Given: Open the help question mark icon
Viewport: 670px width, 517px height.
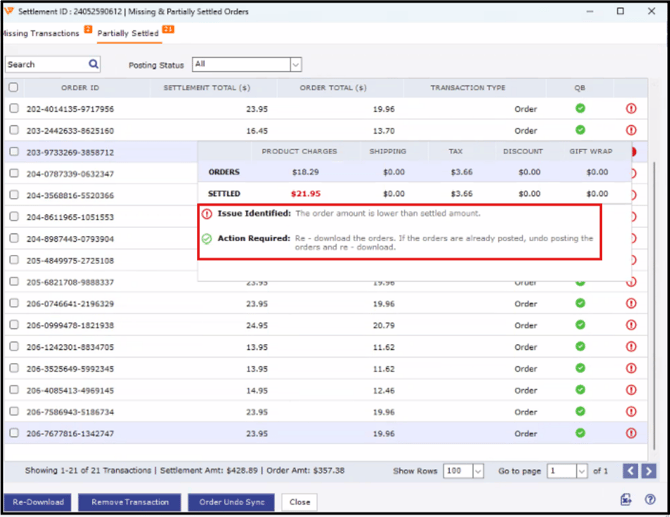Looking at the screenshot, I should [x=649, y=500].
